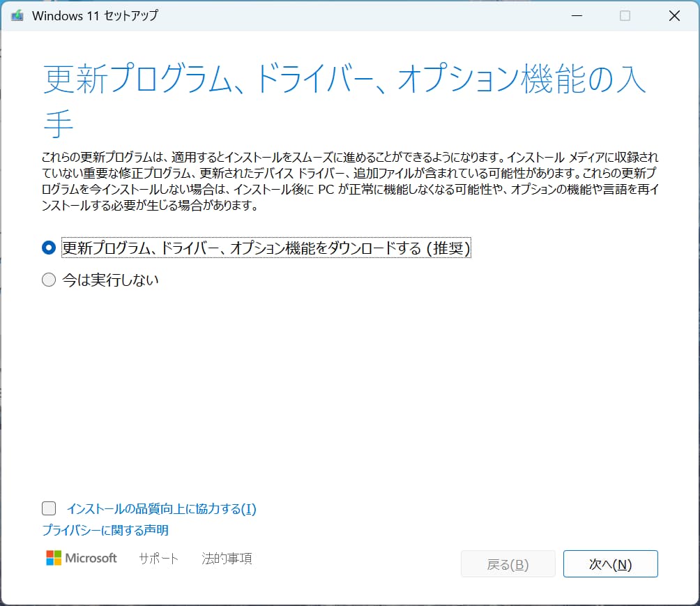Screen dimensions: 700x606
Task: Click the 次へ(N) button
Action: [610, 563]
